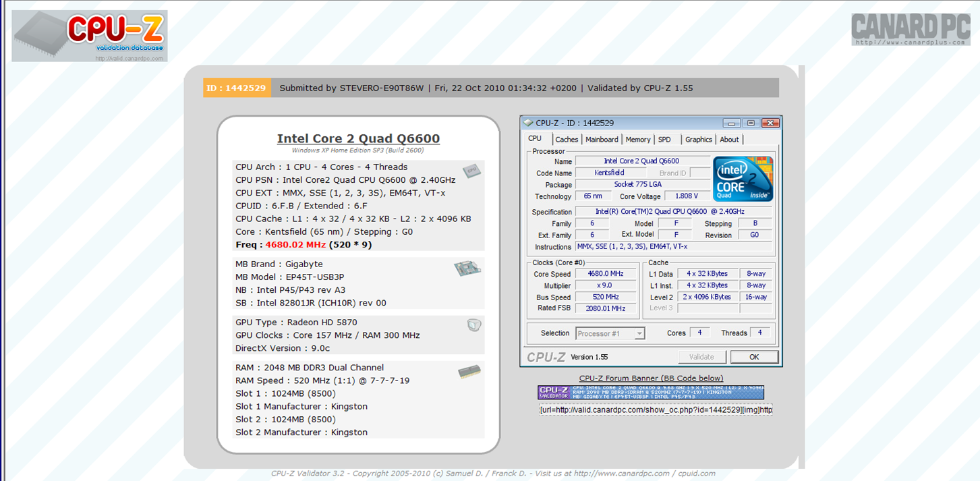This screenshot has height=481, width=980.
Task: Click the Slot 2 : 1024MB (8500) line
Action: (285, 419)
